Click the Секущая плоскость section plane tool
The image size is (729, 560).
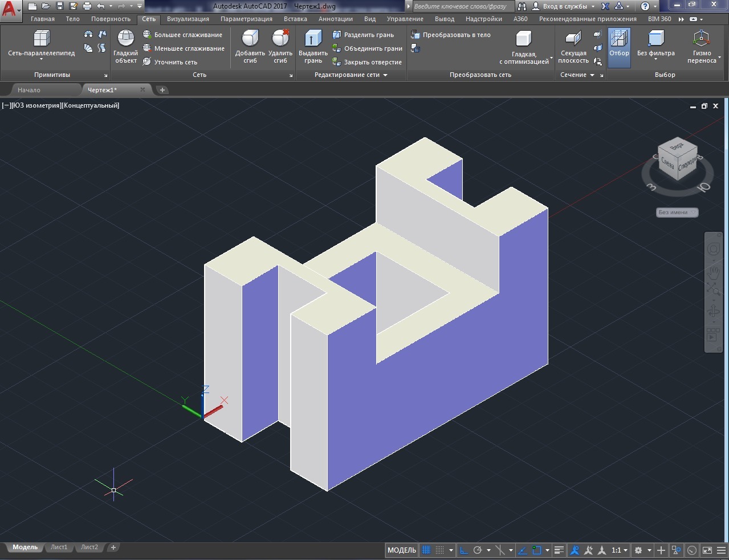point(573,46)
